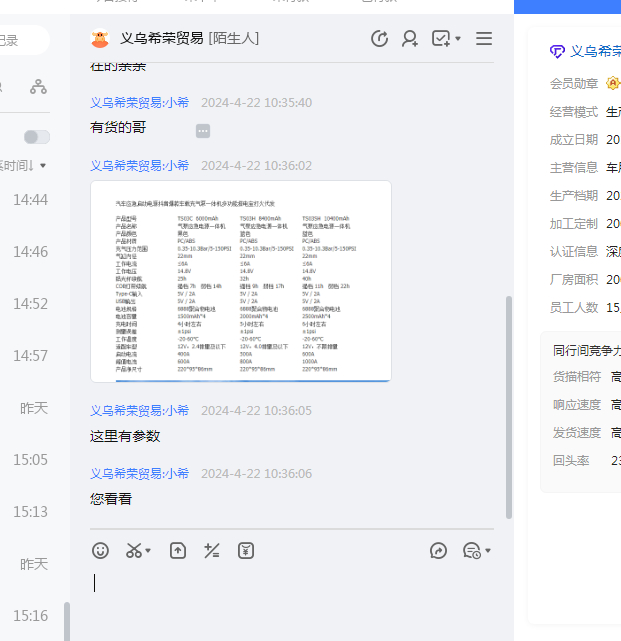The width and height of the screenshot is (621, 641).
Task: Click the upload file icon
Action: click(x=177, y=550)
